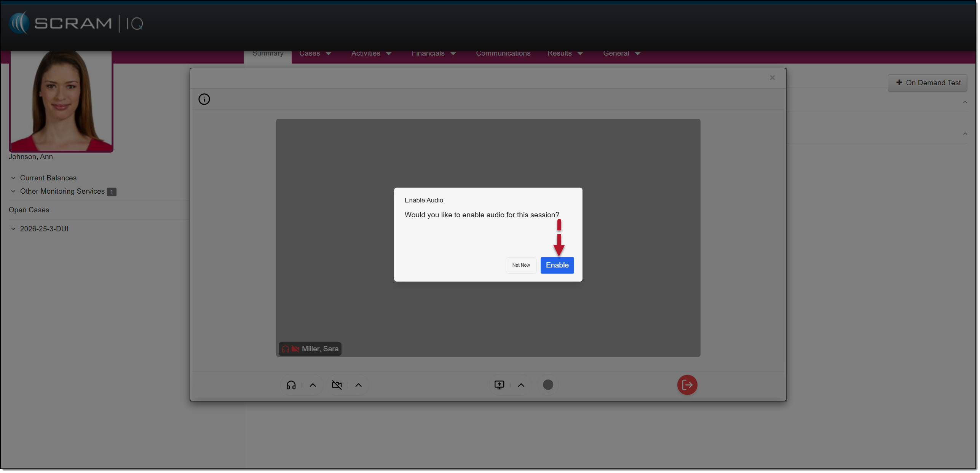The height and width of the screenshot is (473, 980).
Task: Expand Current Balances section
Action: coord(48,178)
